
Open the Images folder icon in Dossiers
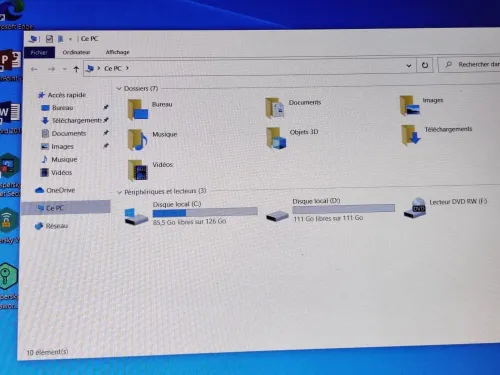[x=410, y=106]
